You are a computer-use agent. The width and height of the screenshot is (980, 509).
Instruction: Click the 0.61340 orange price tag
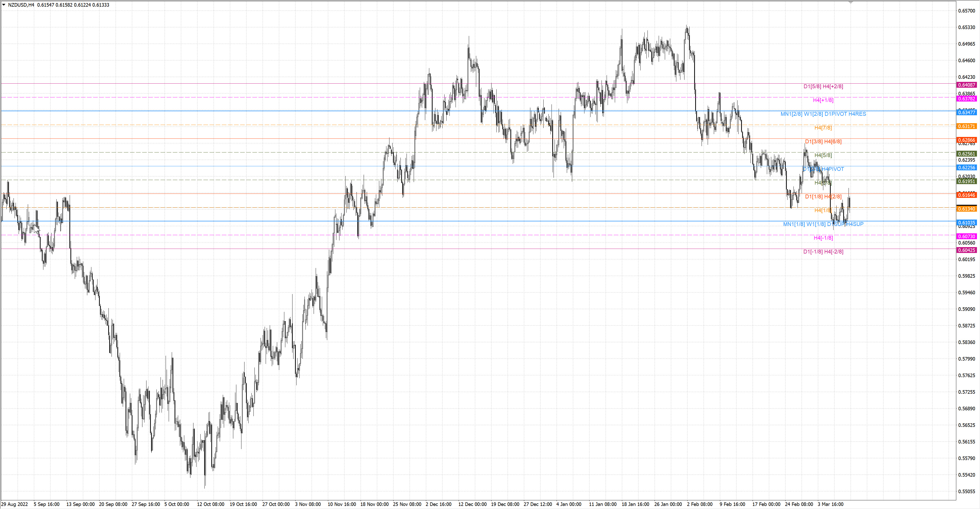966,209
